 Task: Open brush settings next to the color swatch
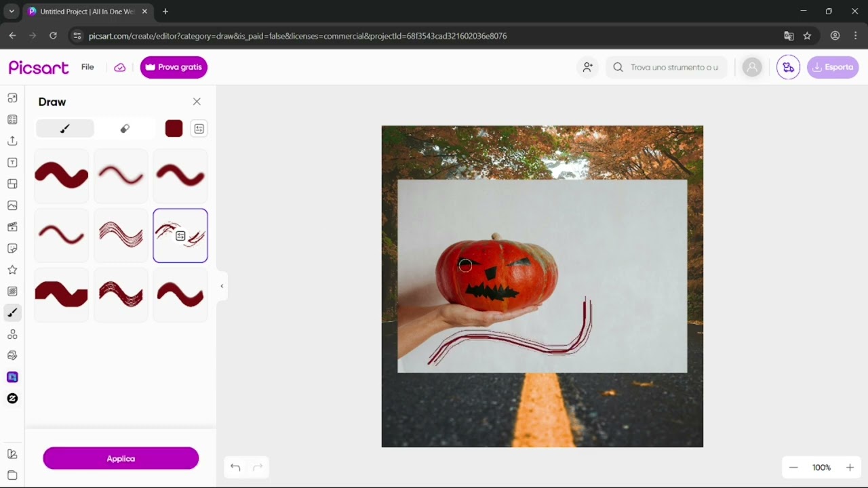tap(199, 129)
